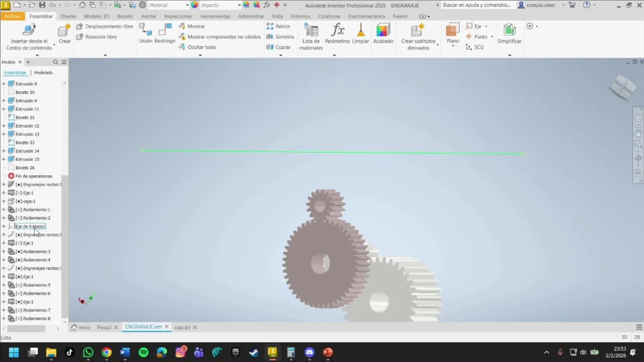Open the Restringir constraint tool
Viewport: 644px width, 362px height.
tap(165, 34)
